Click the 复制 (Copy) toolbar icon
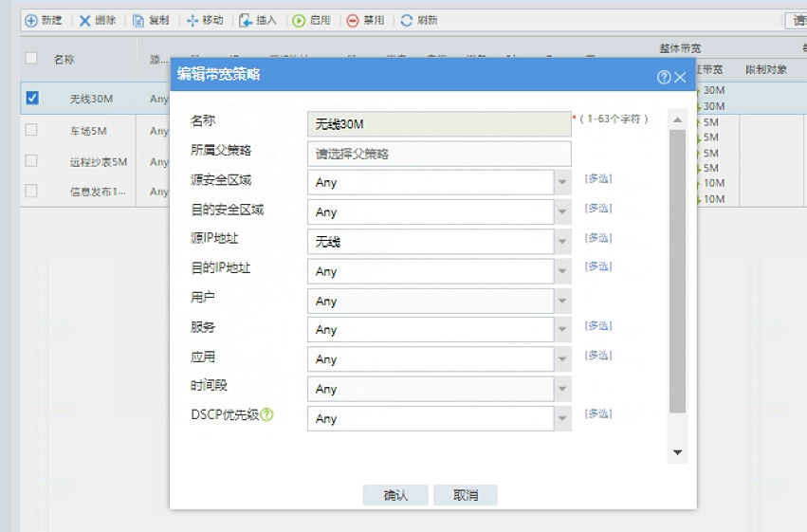807x532 pixels. pos(138,20)
